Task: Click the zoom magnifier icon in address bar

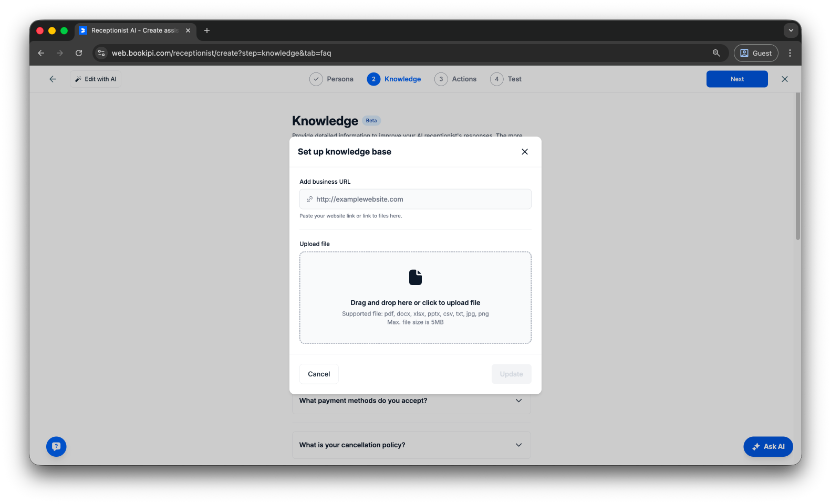Action: point(716,53)
